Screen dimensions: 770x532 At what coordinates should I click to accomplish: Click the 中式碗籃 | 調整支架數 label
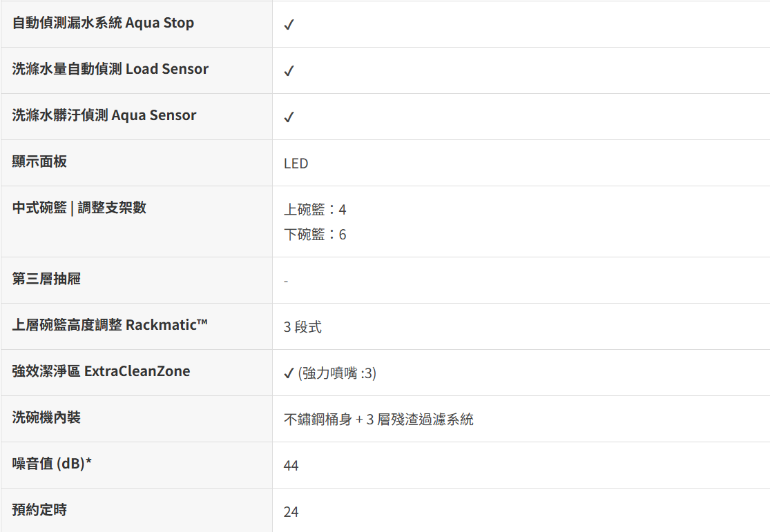click(79, 208)
